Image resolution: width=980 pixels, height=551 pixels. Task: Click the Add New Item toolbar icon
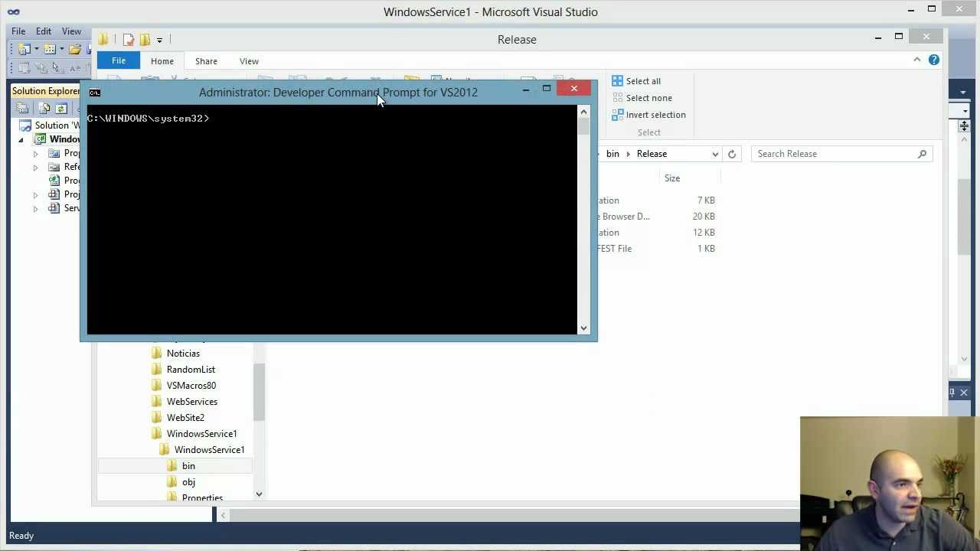coord(50,49)
